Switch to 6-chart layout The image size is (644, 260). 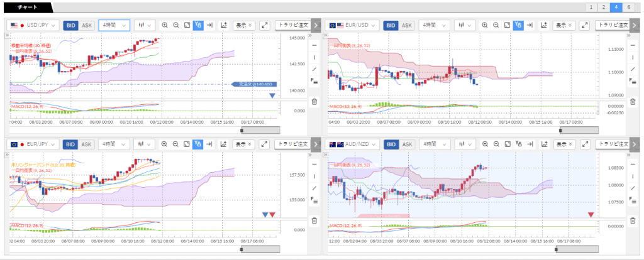click(x=631, y=7)
